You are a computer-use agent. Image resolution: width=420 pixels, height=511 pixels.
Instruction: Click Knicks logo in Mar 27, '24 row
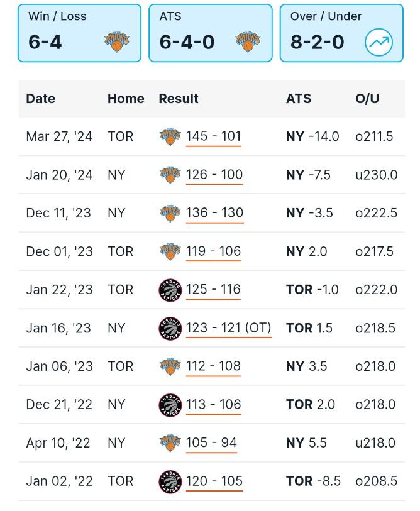pyautogui.click(x=170, y=136)
